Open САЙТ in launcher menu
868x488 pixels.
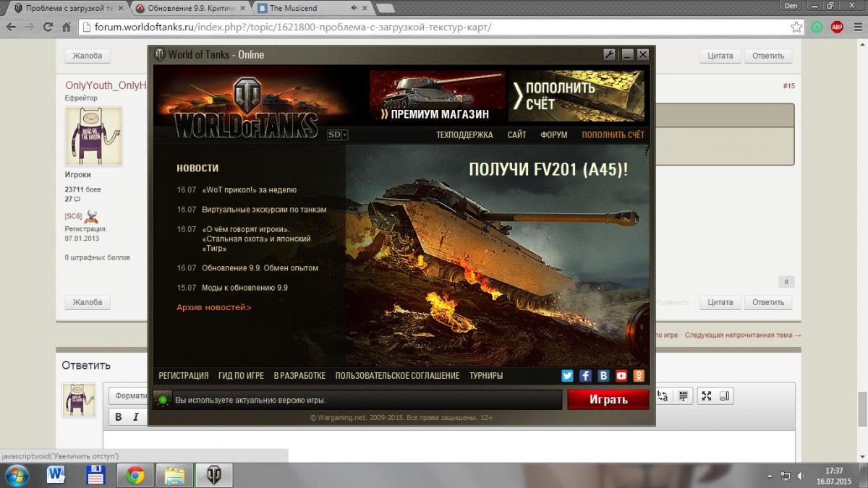click(x=516, y=134)
